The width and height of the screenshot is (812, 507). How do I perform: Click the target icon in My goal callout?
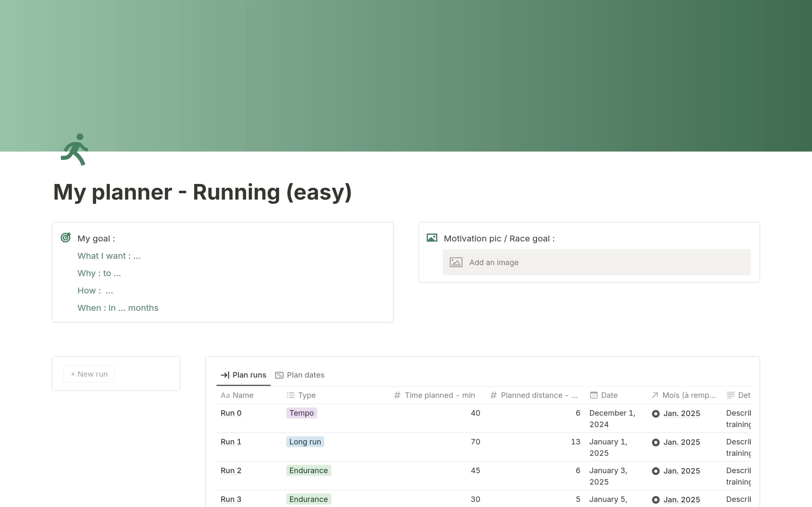coord(66,238)
